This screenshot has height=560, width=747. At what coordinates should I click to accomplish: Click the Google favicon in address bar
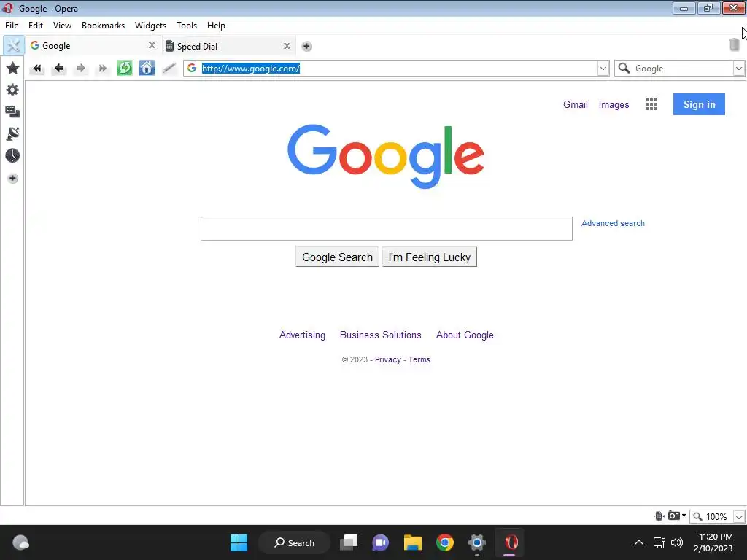192,68
